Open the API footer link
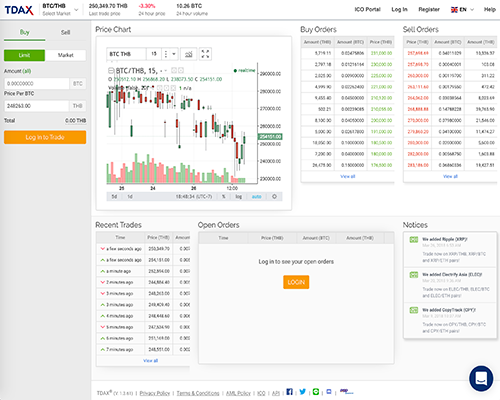 [276, 393]
